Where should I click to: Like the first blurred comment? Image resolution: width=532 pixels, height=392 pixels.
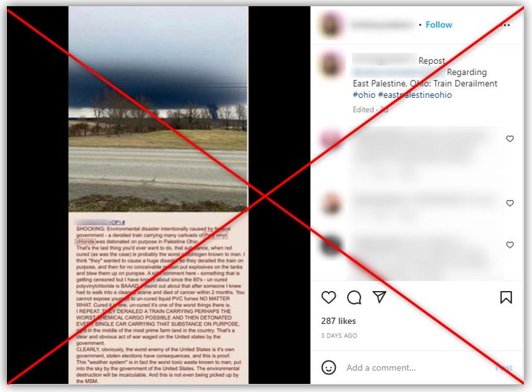point(510,139)
